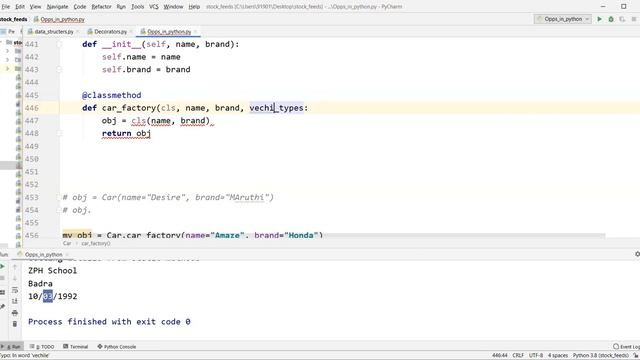Open Run panel settings gear
Image resolution: width=640 pixels, height=360 pixels.
pos(637,254)
